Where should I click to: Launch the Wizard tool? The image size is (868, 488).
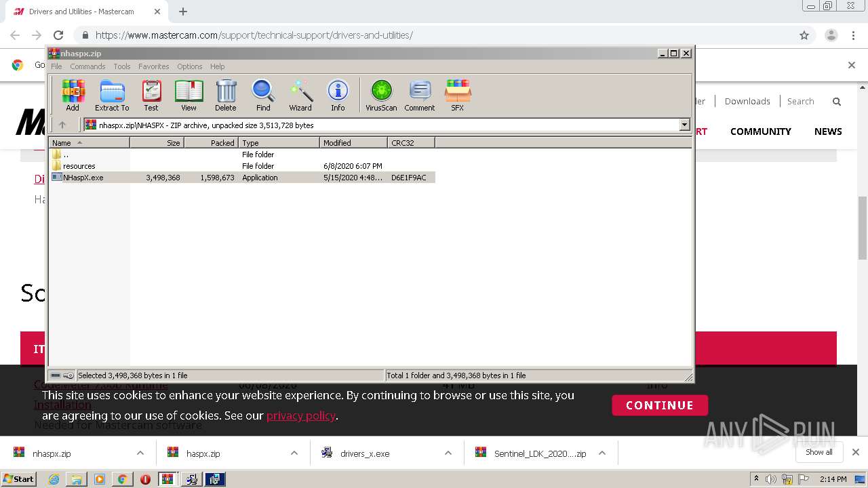[300, 95]
